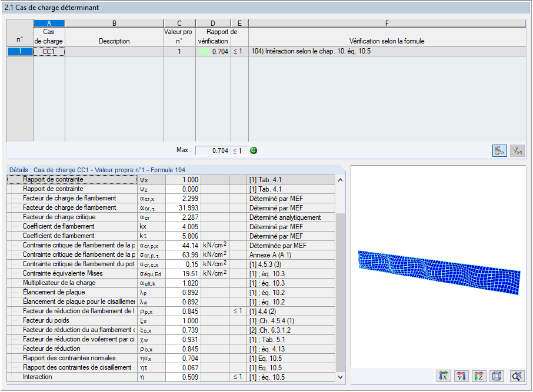
Task: Click the 0.704 verification ratio cell
Action: pyautogui.click(x=213, y=51)
